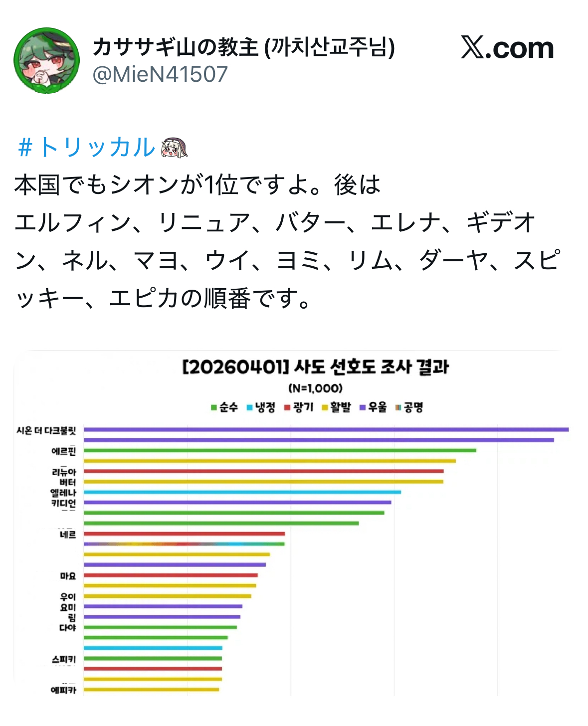The image size is (588, 726).
Task: Open the カササギ山の教主 profile avatar
Action: pos(46,61)
